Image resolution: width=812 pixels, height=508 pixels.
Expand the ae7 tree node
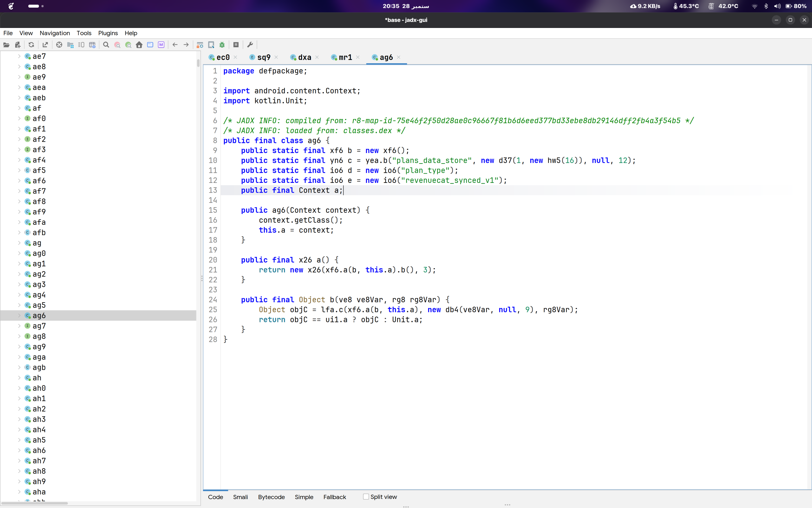(19, 57)
